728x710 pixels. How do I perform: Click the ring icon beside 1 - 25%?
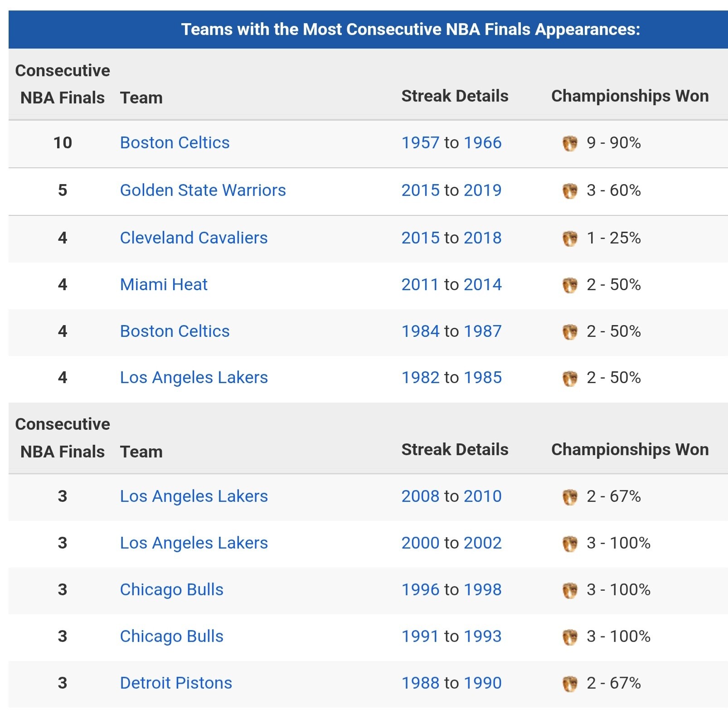(570, 238)
